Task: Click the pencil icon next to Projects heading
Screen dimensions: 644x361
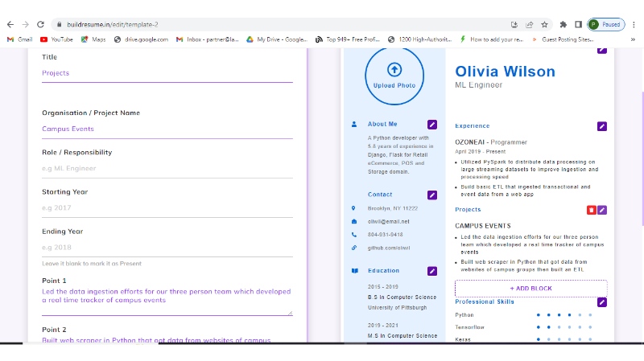Action: (x=602, y=210)
